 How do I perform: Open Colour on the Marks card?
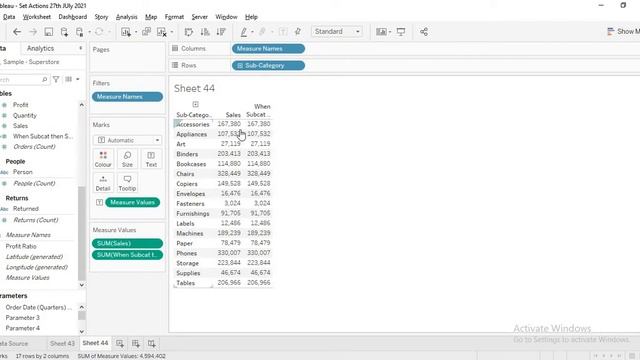pyautogui.click(x=103, y=159)
